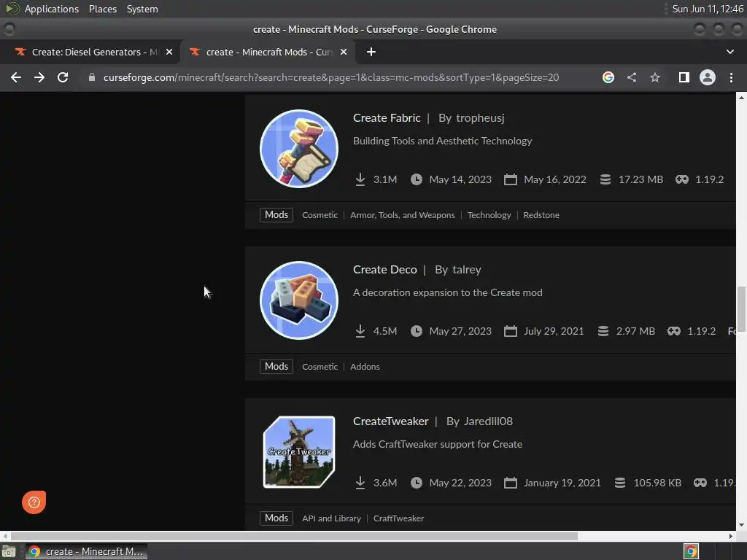Image resolution: width=747 pixels, height=560 pixels.
Task: Click the Technology category tag
Action: [489, 215]
